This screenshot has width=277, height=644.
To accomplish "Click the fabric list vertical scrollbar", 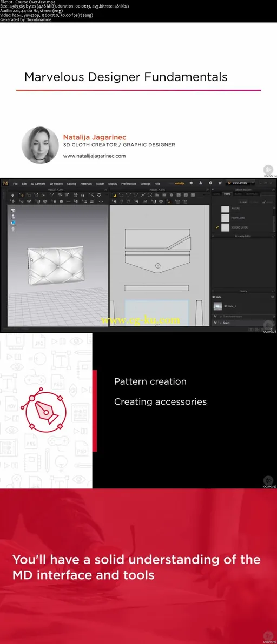I will pyautogui.click(x=274, y=220).
